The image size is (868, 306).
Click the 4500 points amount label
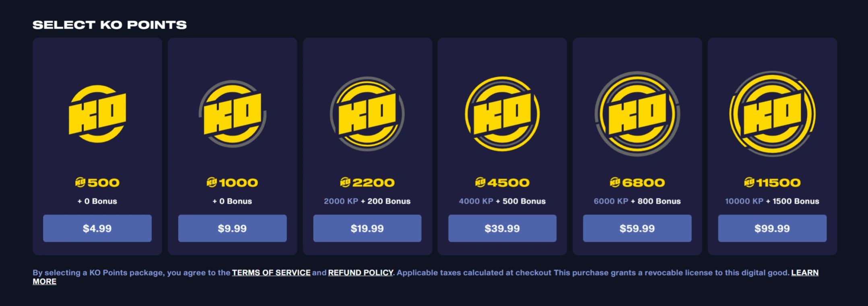point(508,183)
